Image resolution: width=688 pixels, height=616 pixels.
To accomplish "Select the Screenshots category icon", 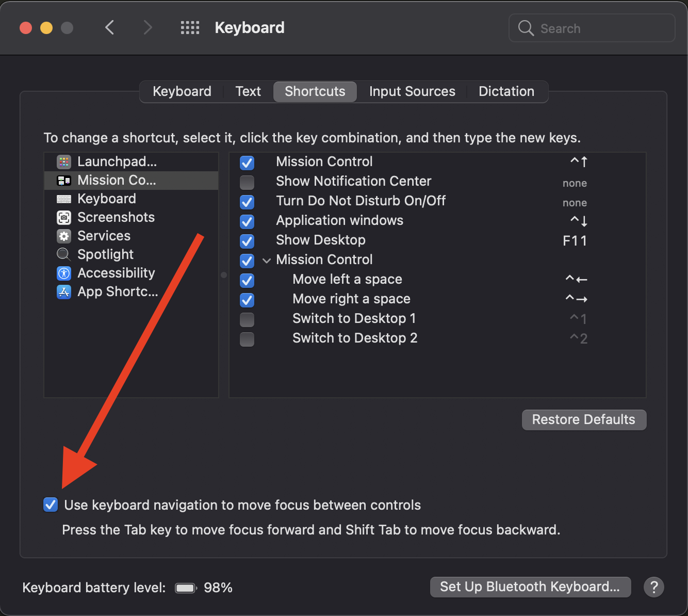I will tap(64, 218).
